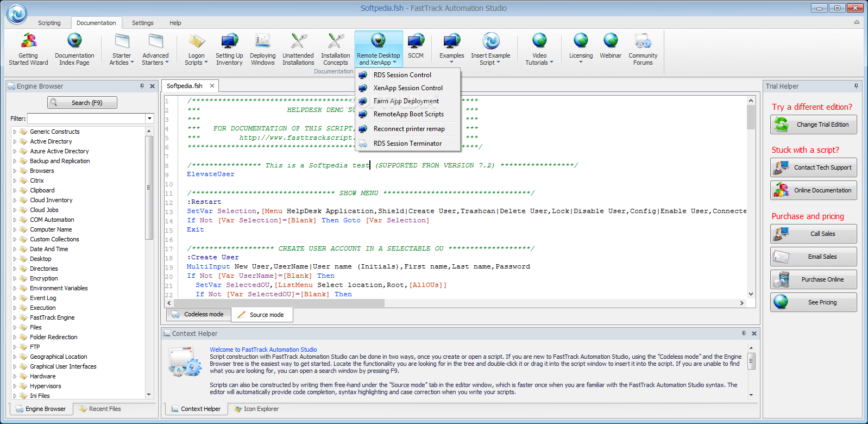Select RDS Session Control menu entry
The width and height of the screenshot is (868, 424).
point(407,75)
